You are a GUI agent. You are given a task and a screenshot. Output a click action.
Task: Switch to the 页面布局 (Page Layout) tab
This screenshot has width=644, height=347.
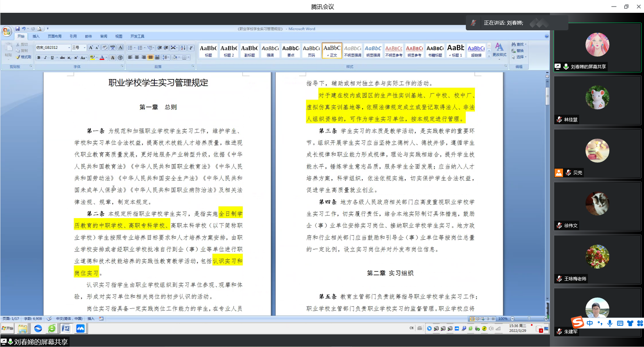click(x=54, y=36)
